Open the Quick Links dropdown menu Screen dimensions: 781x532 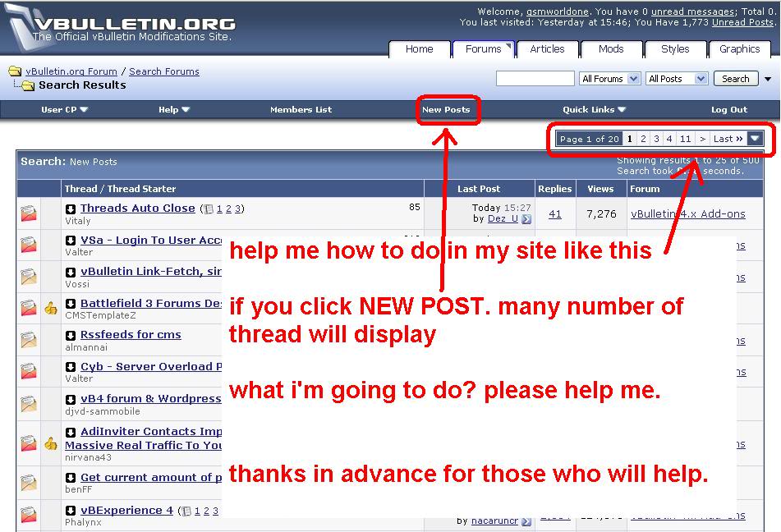595,109
